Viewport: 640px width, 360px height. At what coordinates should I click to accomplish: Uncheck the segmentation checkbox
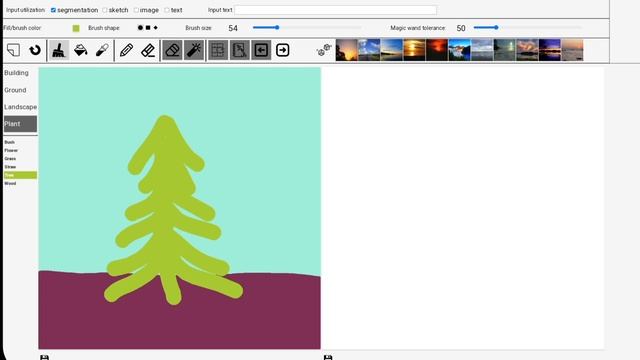(53, 10)
